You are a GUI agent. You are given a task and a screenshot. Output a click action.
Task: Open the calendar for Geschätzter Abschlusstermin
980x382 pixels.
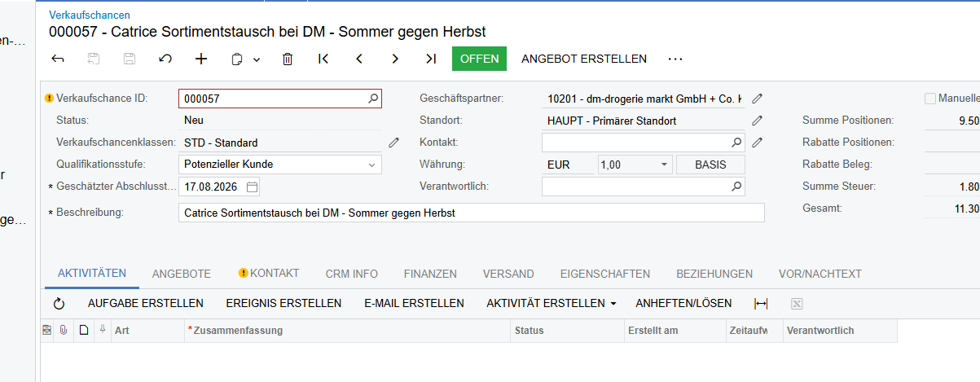(x=252, y=187)
